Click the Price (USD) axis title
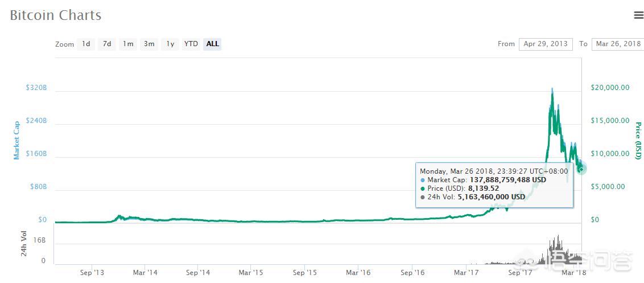This screenshot has width=644, height=283. pos(638,141)
